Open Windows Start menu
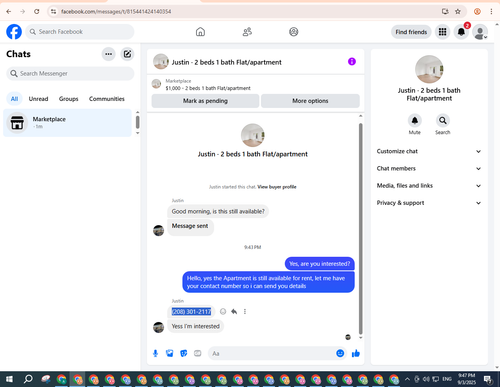 (9, 379)
